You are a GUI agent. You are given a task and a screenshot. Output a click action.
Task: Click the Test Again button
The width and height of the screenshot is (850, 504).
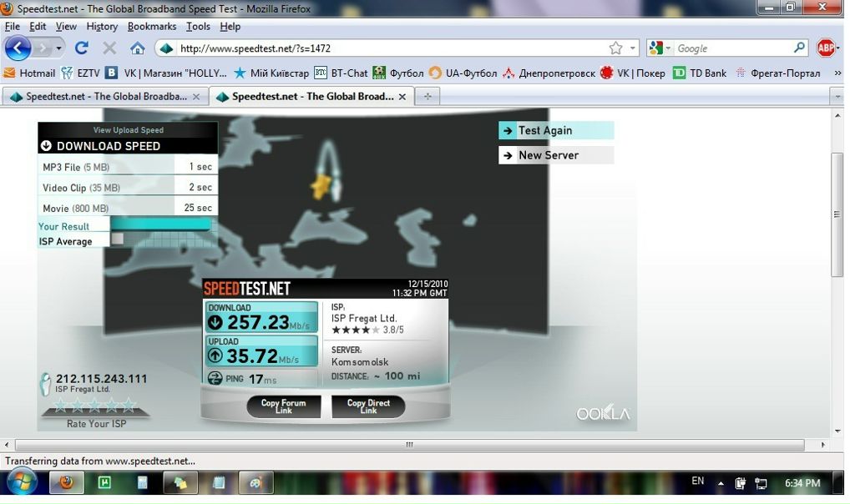tap(556, 130)
